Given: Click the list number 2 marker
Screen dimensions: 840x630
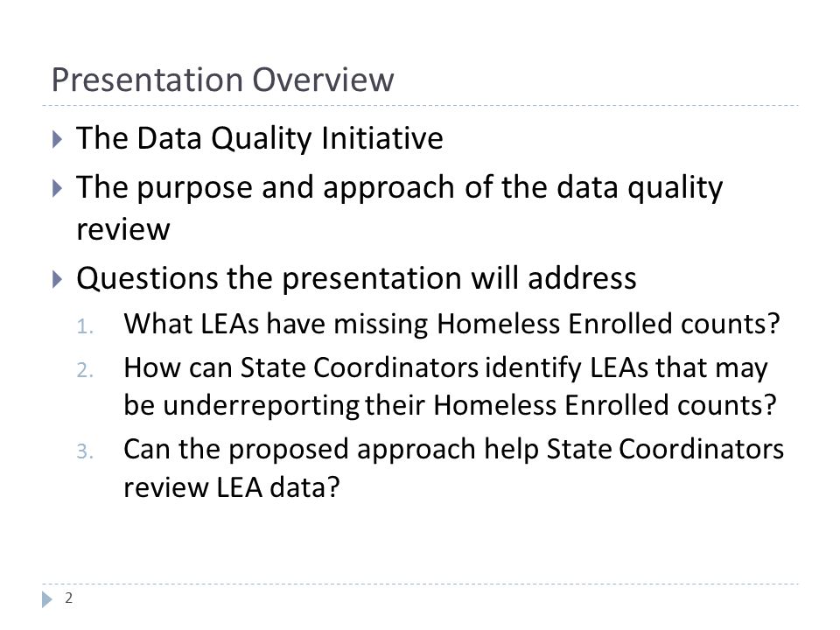Looking at the screenshot, I should click(85, 370).
